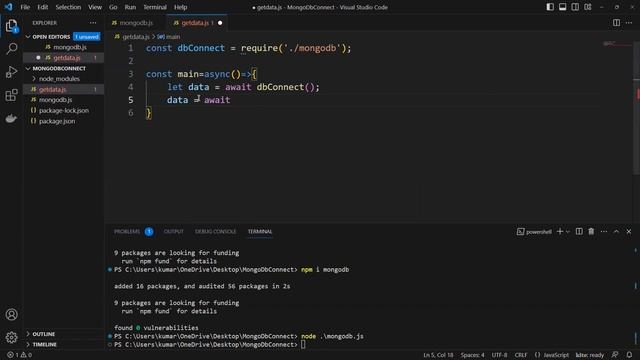The height and width of the screenshot is (360, 640).
Task: Open notifications bell in status bar
Action: (629, 355)
